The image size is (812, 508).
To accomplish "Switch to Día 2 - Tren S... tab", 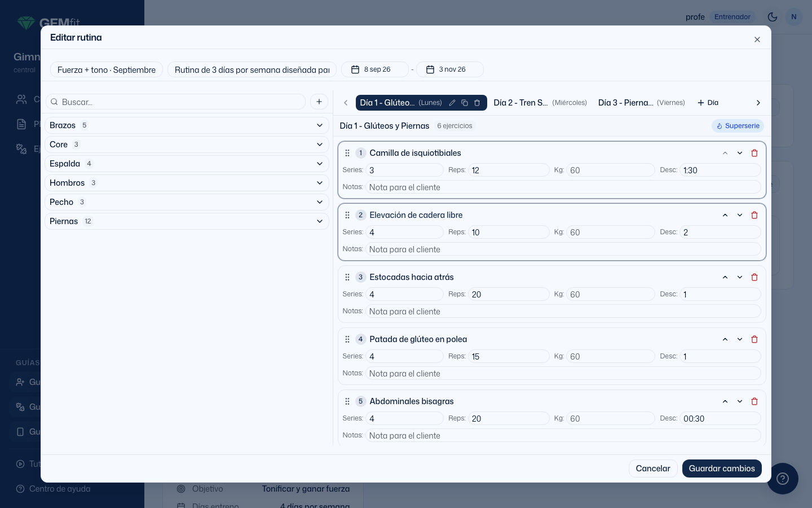I will 540,103.
